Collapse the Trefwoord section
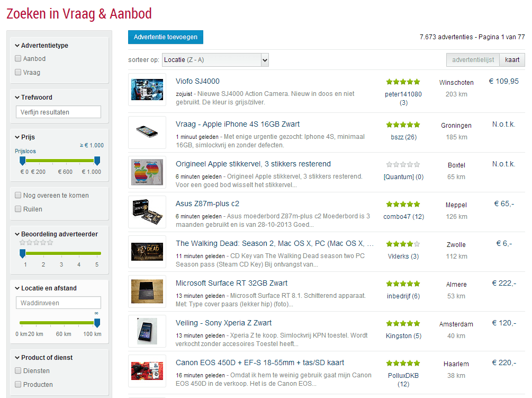Viewport: 532px width, 398px height. (33, 98)
